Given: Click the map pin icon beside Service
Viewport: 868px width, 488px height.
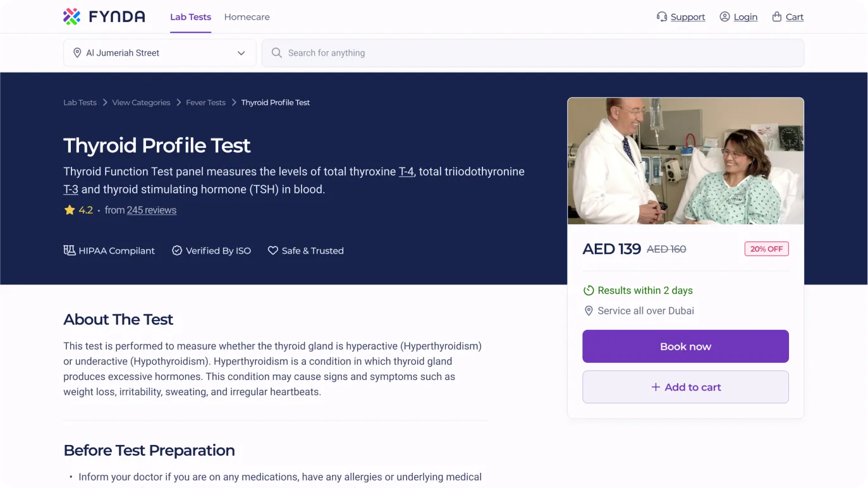Looking at the screenshot, I should [x=589, y=311].
